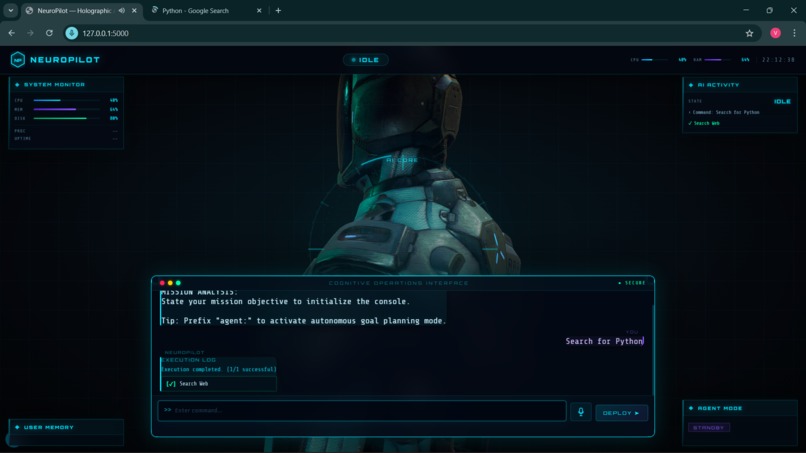
Task: Click the Agent Mode panel header
Action: point(740,408)
